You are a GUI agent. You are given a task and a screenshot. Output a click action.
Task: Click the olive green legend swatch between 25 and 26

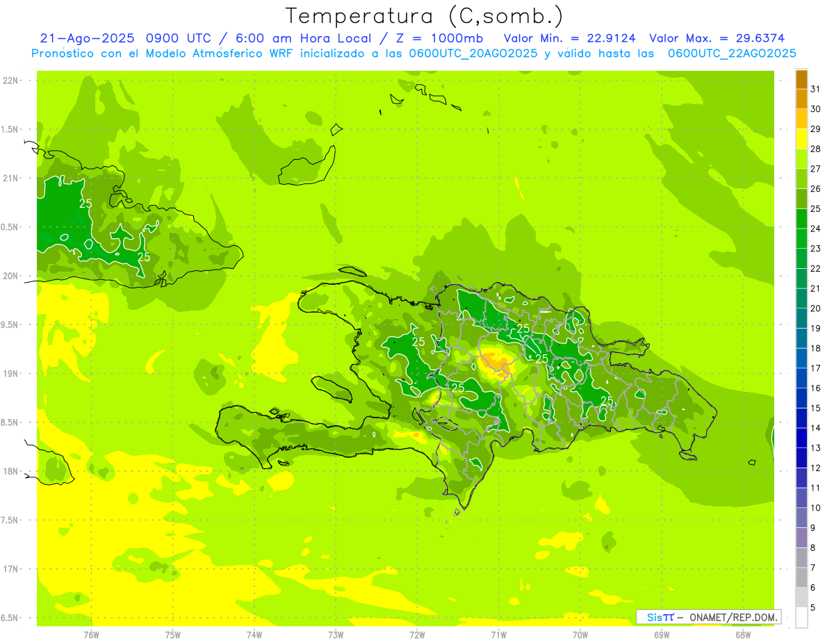click(801, 199)
